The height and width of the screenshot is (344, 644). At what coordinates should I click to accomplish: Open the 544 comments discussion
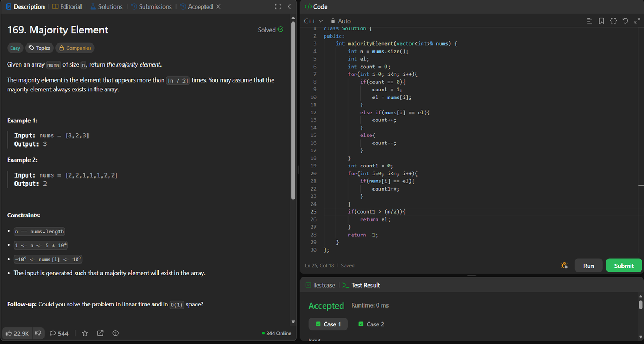point(59,333)
